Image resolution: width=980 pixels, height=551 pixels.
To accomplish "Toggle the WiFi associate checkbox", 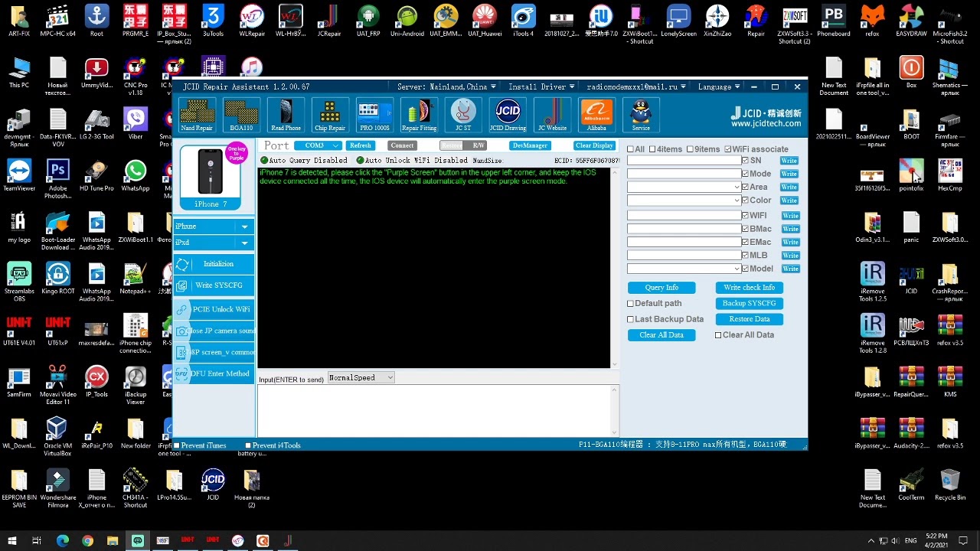I will pyautogui.click(x=727, y=149).
